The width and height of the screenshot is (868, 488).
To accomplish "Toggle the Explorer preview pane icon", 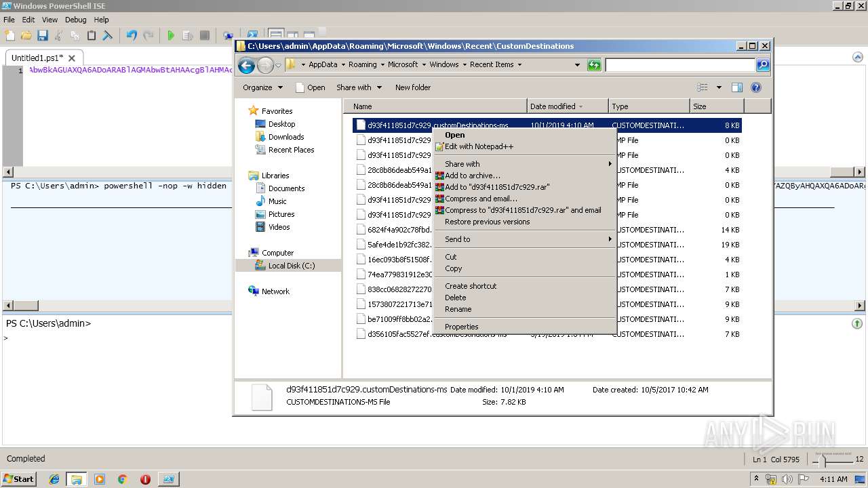I will point(737,87).
